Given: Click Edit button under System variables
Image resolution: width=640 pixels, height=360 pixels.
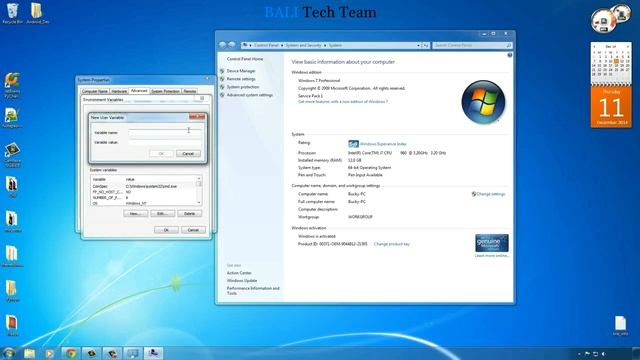Looking at the screenshot, I should tap(162, 213).
